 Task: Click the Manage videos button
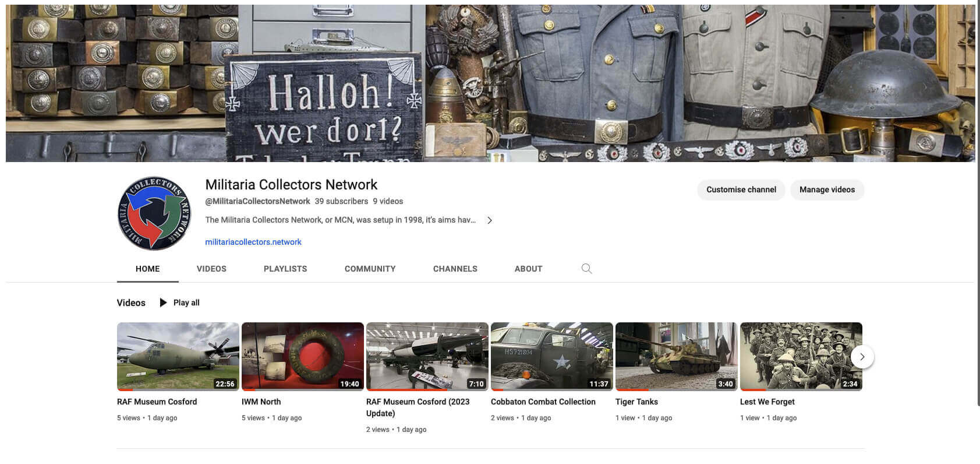point(827,189)
